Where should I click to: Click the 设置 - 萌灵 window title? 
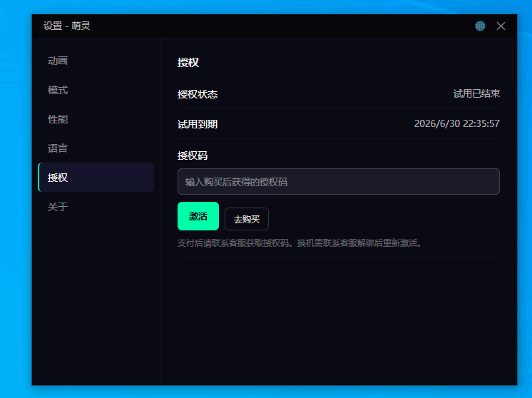67,26
